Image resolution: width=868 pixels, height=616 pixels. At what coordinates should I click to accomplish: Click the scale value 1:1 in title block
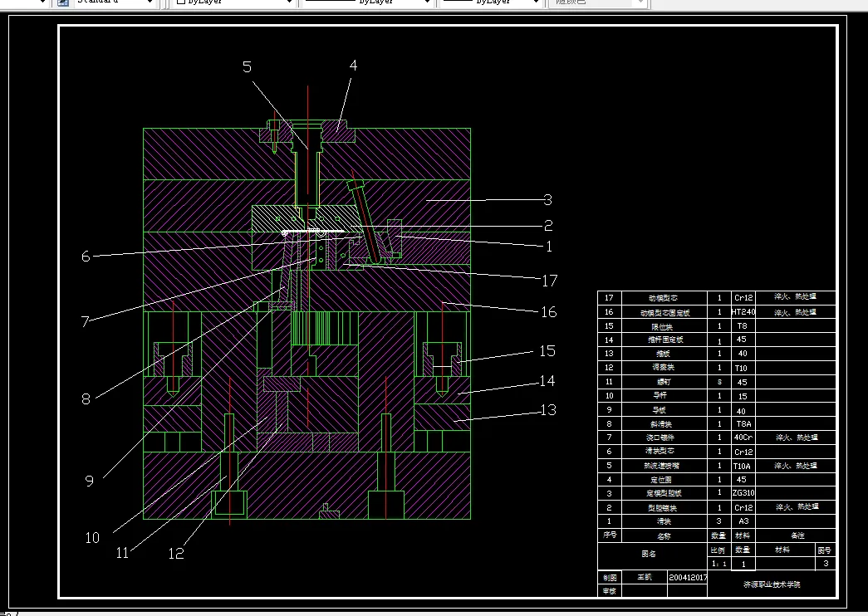[718, 564]
